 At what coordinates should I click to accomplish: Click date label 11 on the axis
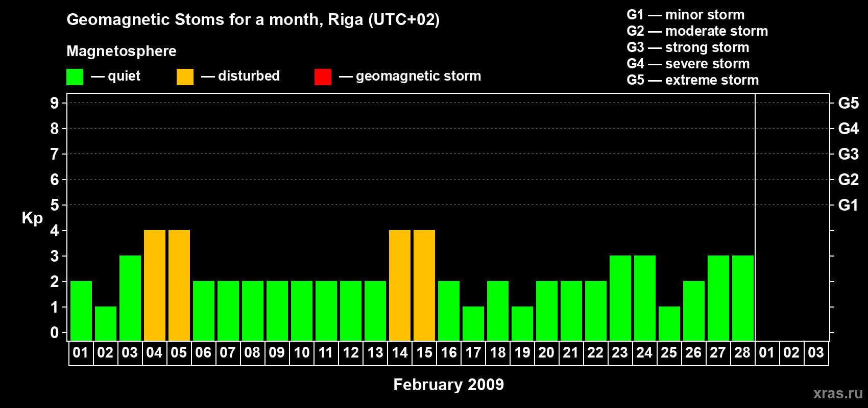pos(326,352)
